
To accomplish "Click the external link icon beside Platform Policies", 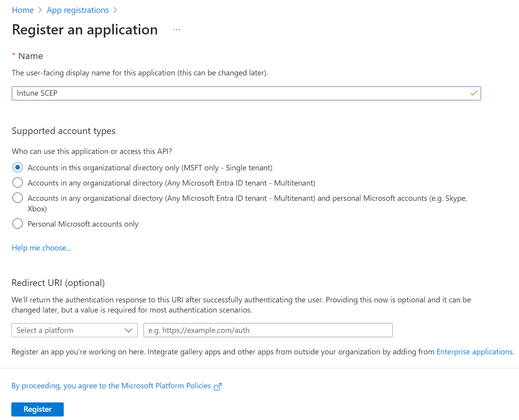I will coord(218,386).
